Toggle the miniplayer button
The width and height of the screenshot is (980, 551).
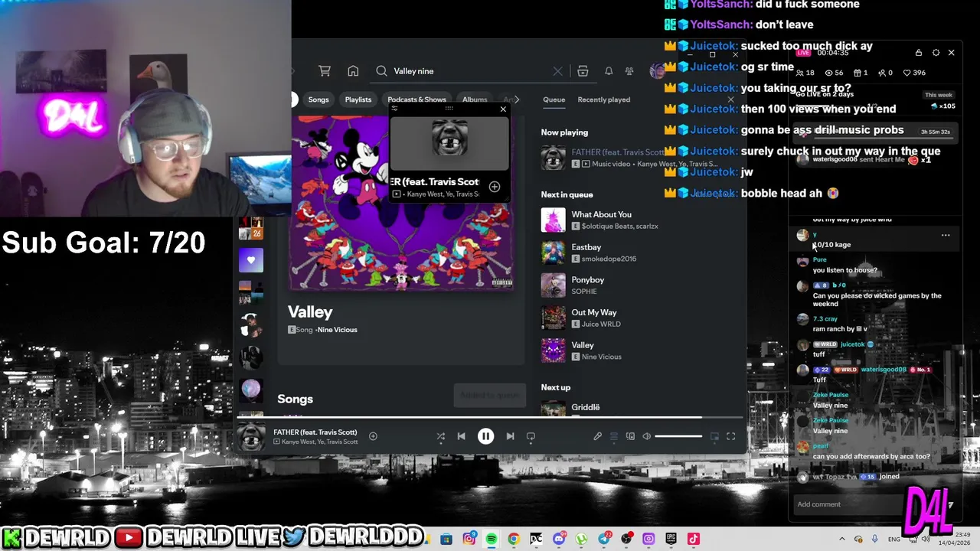(714, 436)
